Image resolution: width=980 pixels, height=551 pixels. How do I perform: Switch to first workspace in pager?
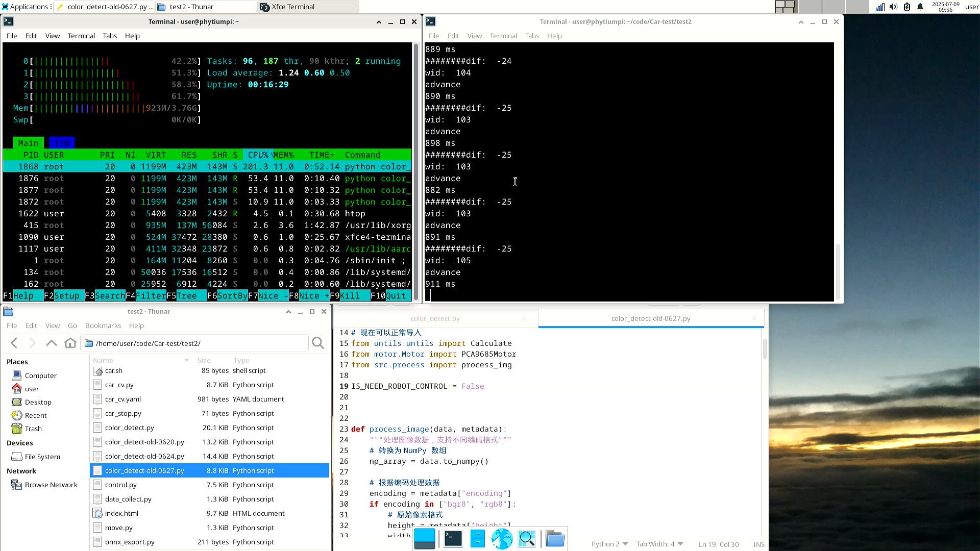(x=785, y=7)
